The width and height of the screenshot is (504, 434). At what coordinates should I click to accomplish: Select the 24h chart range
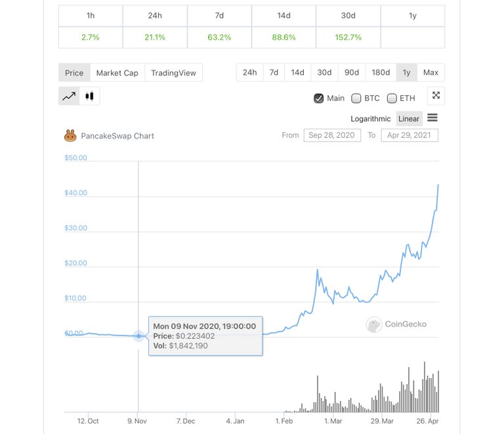(250, 72)
